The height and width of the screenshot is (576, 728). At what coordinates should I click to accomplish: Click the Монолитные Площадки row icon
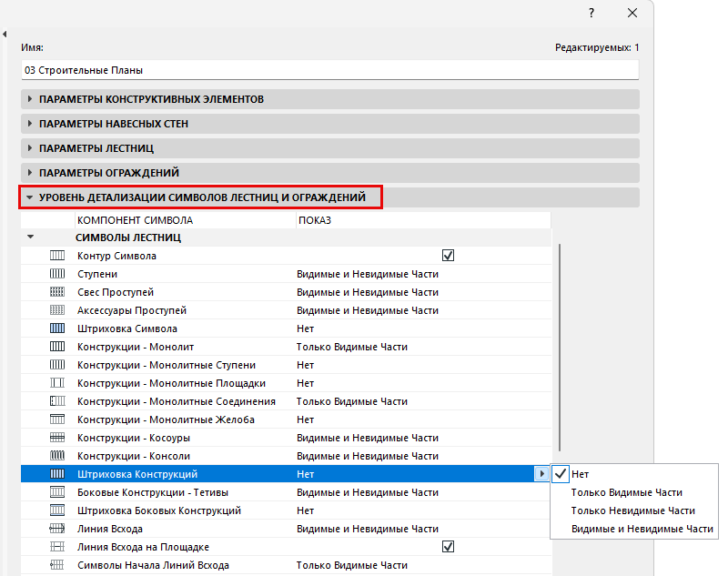[57, 383]
